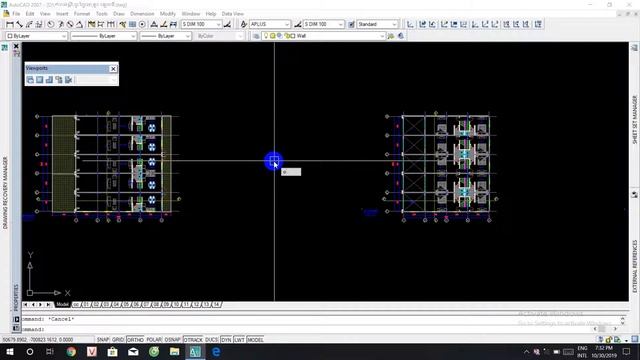Select the Ordinate dimension tool
The image size is (640, 360).
tap(39, 24)
